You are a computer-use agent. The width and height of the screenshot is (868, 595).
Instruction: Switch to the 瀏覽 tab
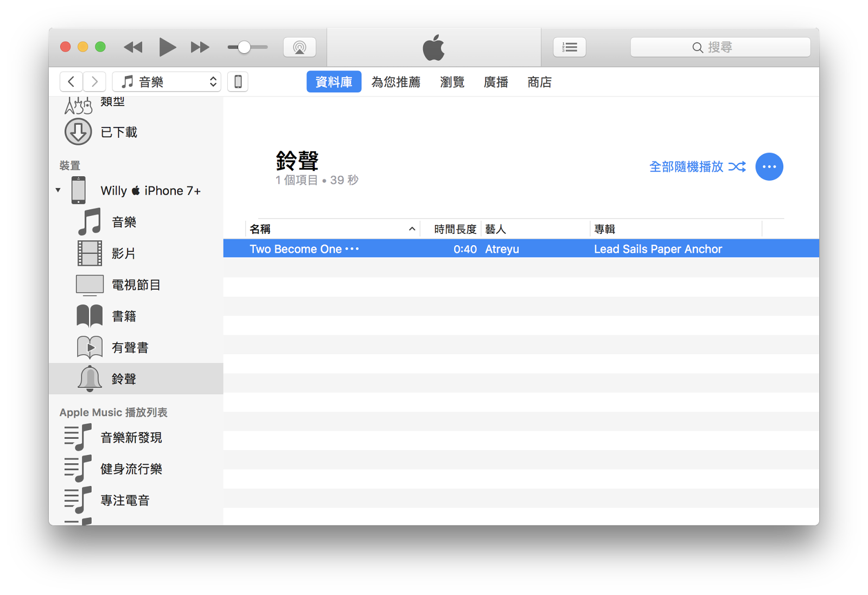(452, 82)
